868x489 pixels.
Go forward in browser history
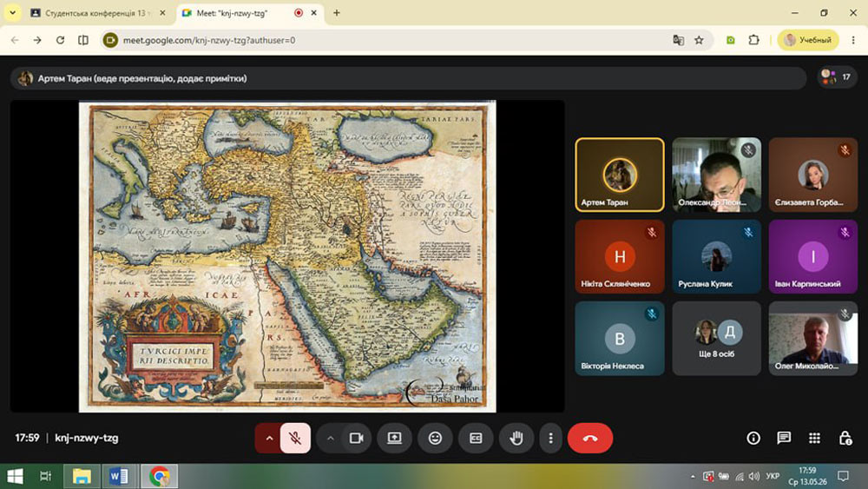pos(37,40)
